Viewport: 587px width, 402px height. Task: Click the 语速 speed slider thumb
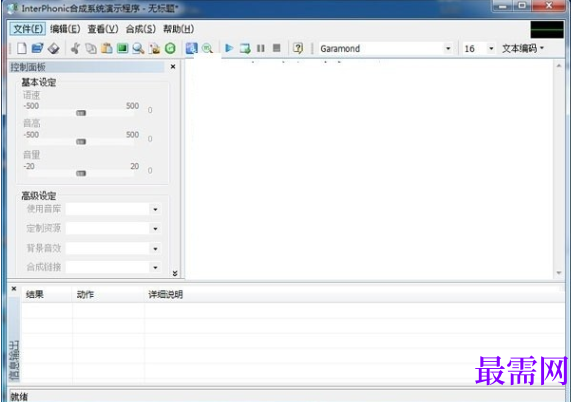click(81, 113)
